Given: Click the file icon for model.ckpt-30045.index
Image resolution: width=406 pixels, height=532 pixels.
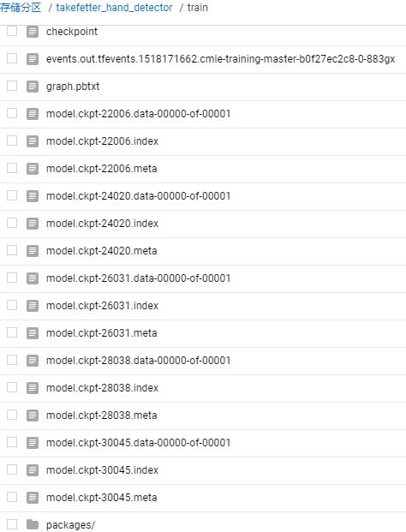Looking at the screenshot, I should (x=33, y=470).
